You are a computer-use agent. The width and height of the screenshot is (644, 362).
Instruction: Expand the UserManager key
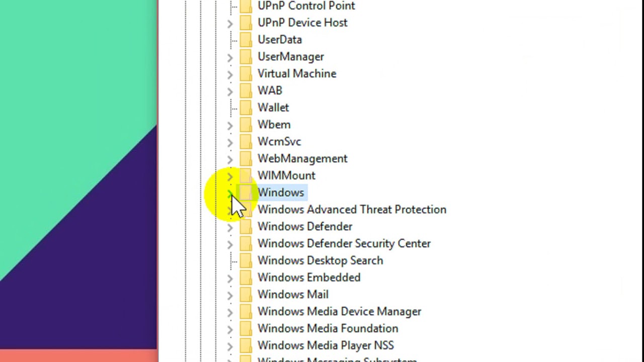(230, 57)
